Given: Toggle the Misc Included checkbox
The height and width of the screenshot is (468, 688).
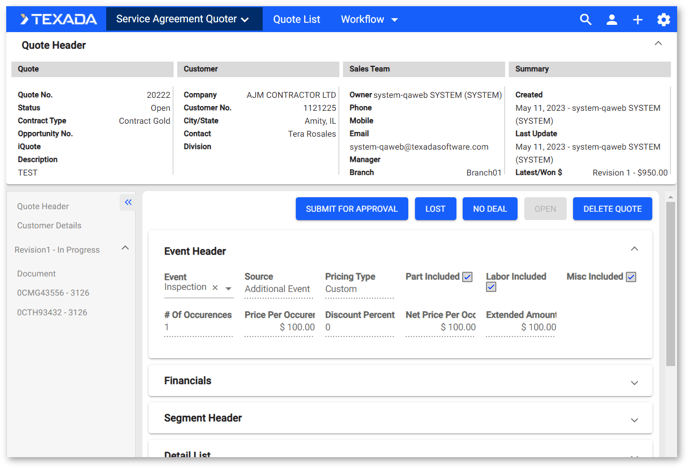Looking at the screenshot, I should (631, 277).
